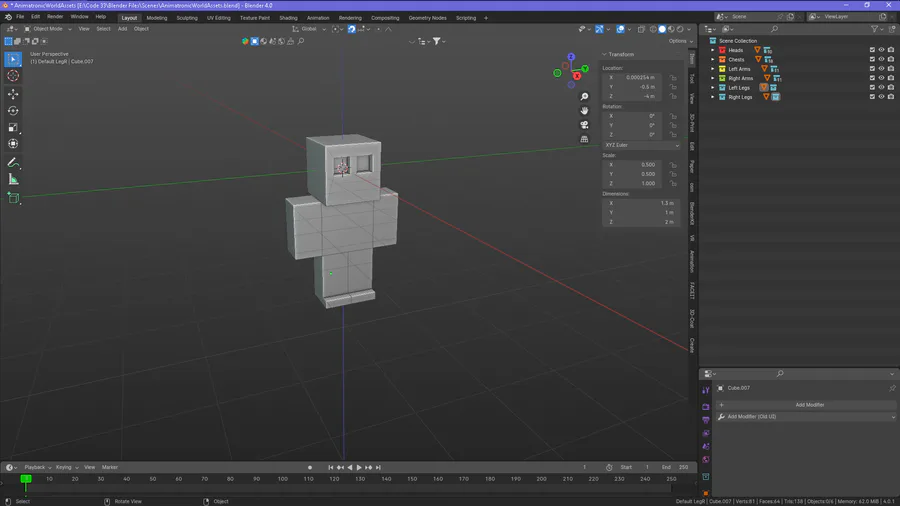Open Global transform orientation dropdown

click(x=309, y=29)
